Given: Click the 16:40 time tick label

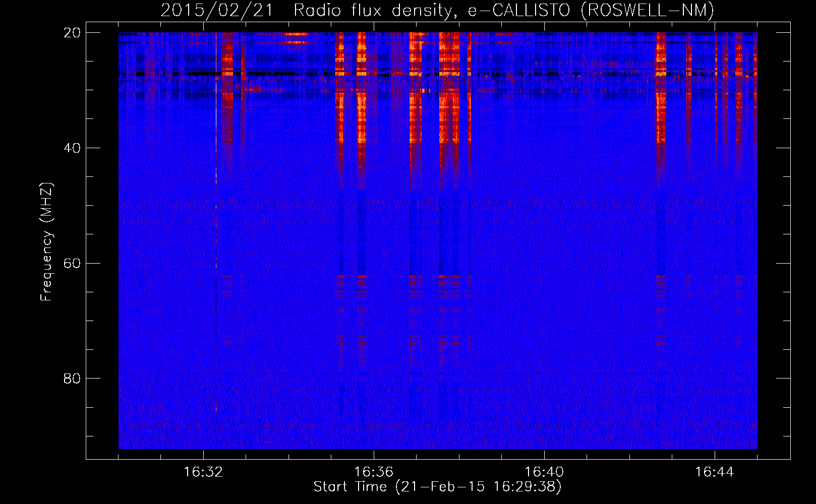Looking at the screenshot, I should [x=544, y=472].
